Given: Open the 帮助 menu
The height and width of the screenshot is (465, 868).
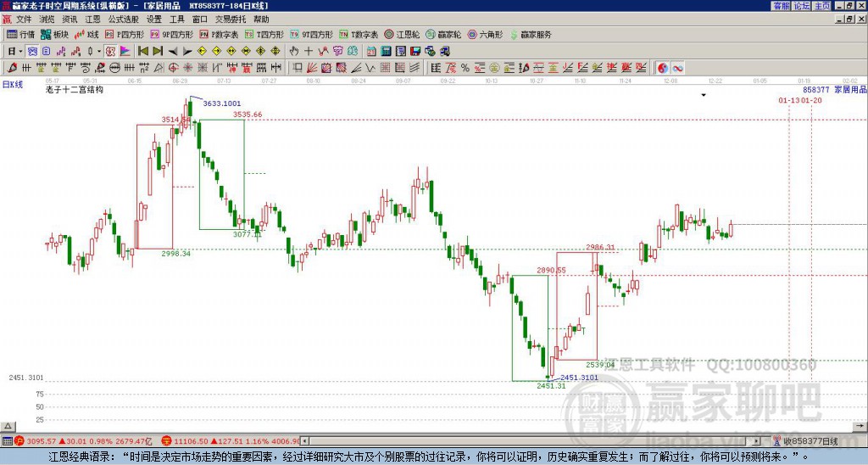Looking at the screenshot, I should [x=261, y=20].
